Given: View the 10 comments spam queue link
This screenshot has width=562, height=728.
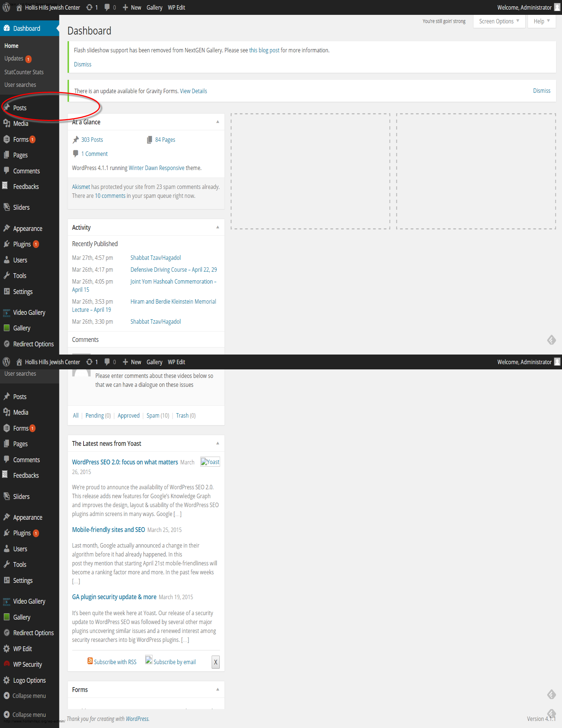Looking at the screenshot, I should [x=110, y=196].
